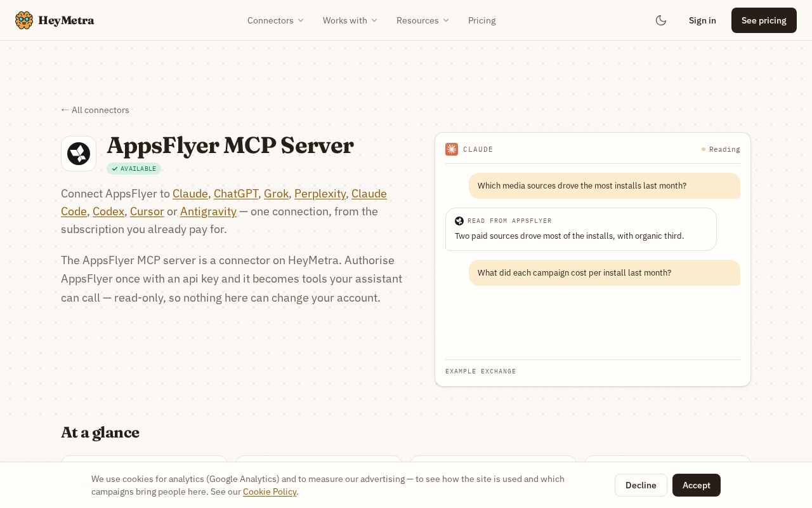Open the Antigravity link
This screenshot has height=508, width=812.
click(x=208, y=211)
